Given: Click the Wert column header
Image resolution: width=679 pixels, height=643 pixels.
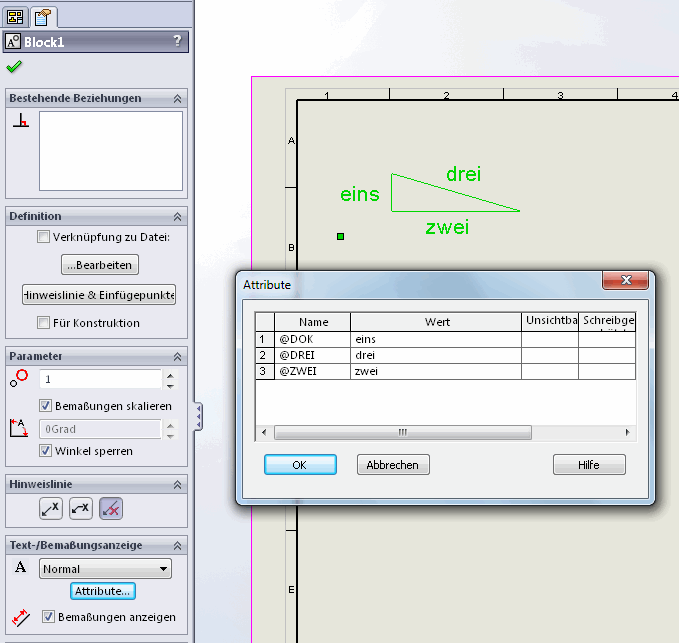Looking at the screenshot, I should coord(436,322).
